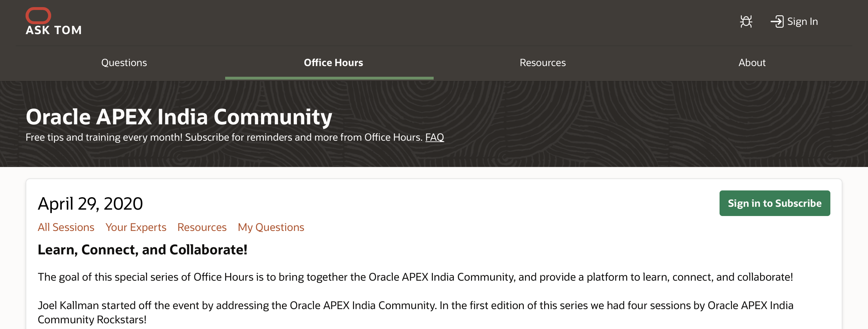Switch to the Questions tab
Screen dimensions: 868x329
pyautogui.click(x=124, y=63)
